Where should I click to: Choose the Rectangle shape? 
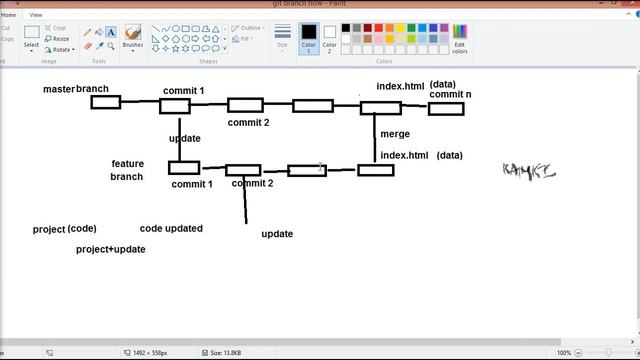point(185,29)
